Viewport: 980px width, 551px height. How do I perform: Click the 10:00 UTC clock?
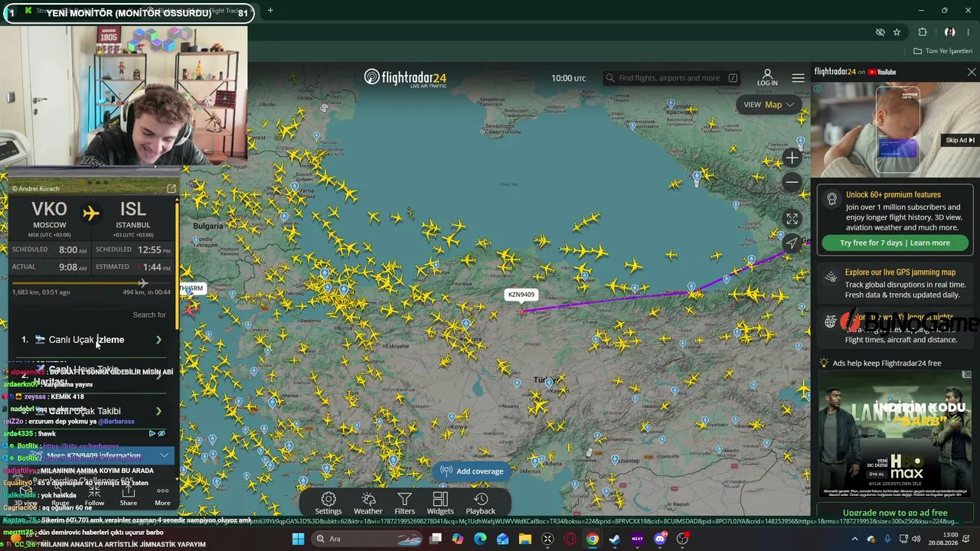click(569, 78)
